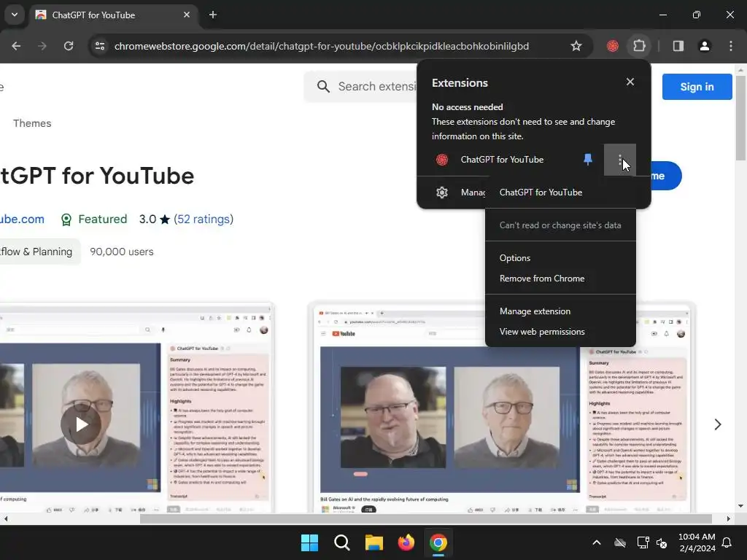This screenshot has height=560, width=747.
Task: Click the Sign in button
Action: click(697, 87)
